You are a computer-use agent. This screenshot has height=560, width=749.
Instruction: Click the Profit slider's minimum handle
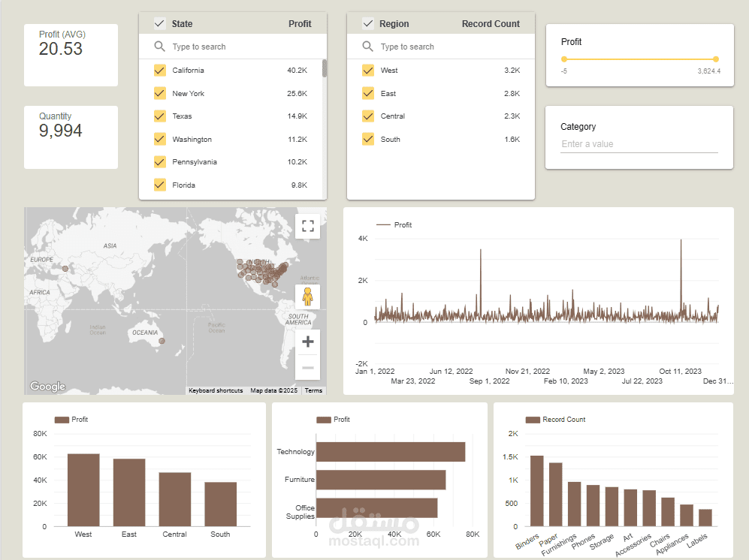[x=564, y=59]
